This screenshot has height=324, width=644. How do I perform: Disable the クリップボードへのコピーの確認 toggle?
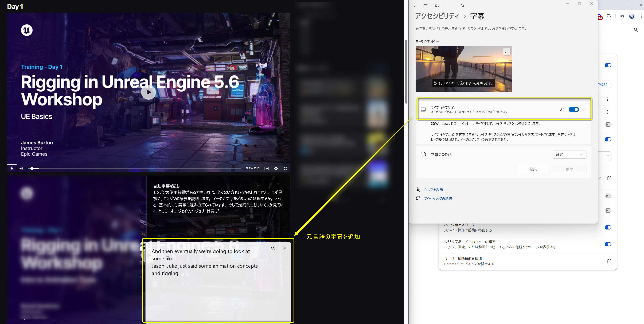(608, 244)
